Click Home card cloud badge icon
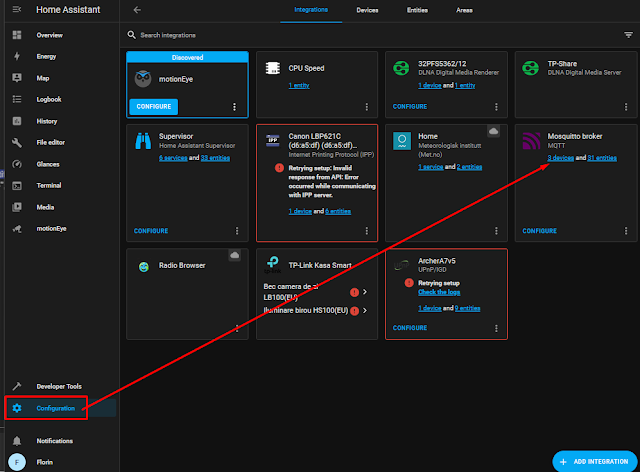 [x=493, y=131]
